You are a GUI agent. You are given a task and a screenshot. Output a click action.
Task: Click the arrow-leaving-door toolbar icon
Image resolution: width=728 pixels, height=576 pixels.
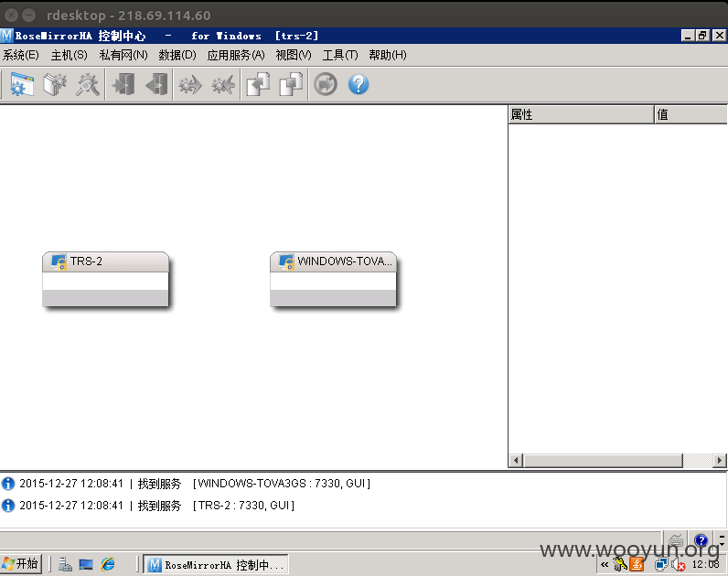point(156,84)
